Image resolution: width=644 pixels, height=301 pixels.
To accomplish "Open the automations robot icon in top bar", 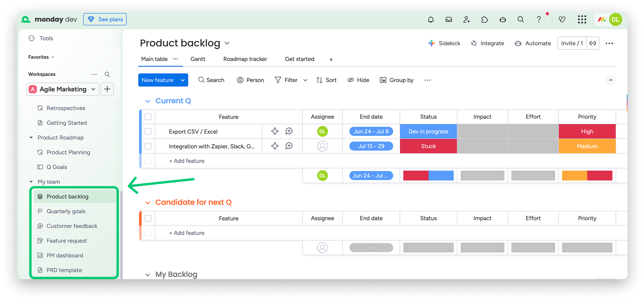I will click(503, 19).
